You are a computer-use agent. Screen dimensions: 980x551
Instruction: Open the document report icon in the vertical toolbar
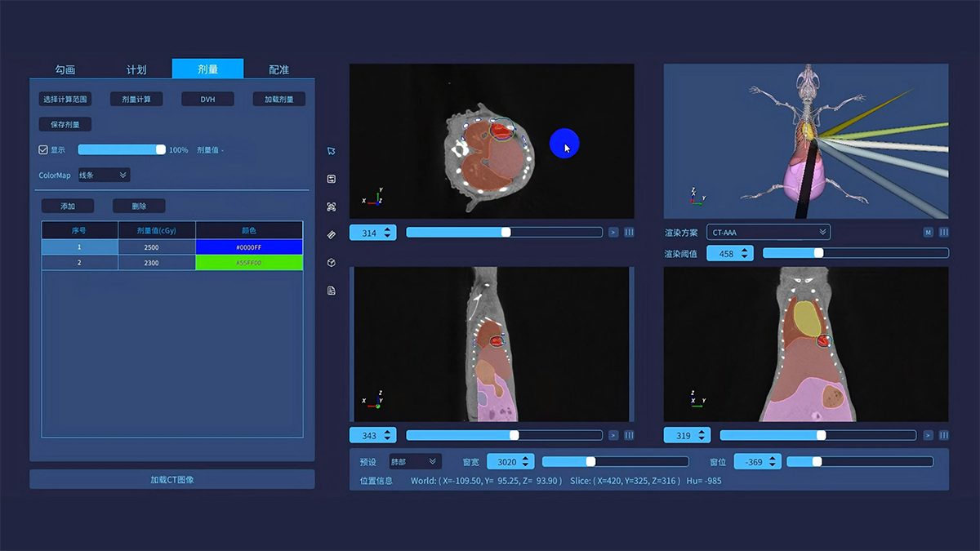[x=331, y=291]
